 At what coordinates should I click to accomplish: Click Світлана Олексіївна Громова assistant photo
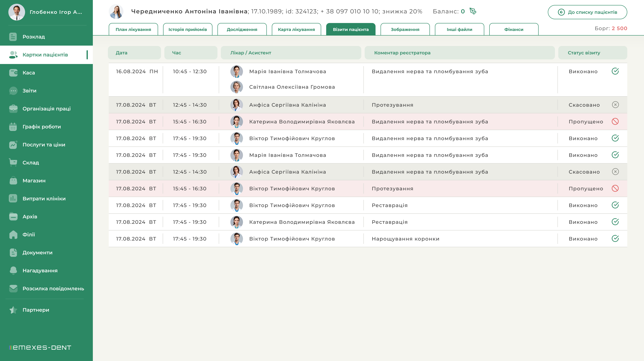pyautogui.click(x=236, y=87)
